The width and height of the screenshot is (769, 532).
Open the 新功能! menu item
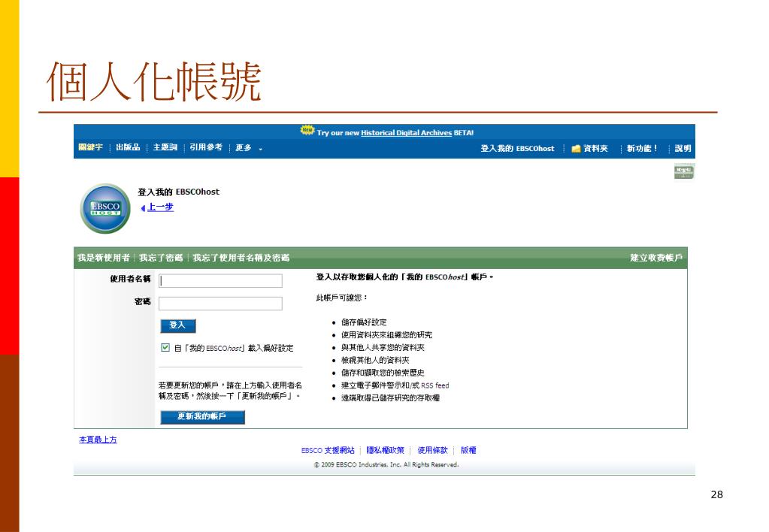[x=641, y=148]
